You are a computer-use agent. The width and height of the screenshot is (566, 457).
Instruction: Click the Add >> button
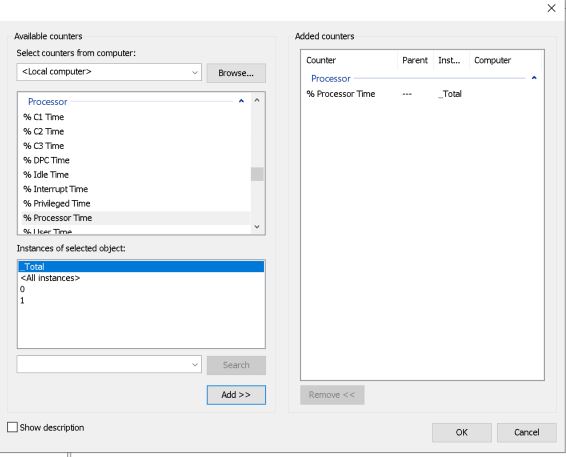236,395
